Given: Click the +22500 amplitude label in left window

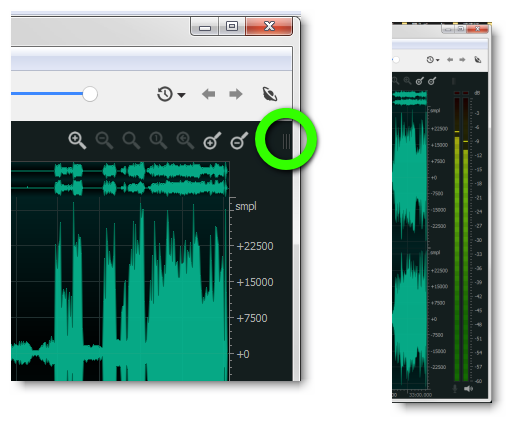Looking at the screenshot, I should (255, 246).
